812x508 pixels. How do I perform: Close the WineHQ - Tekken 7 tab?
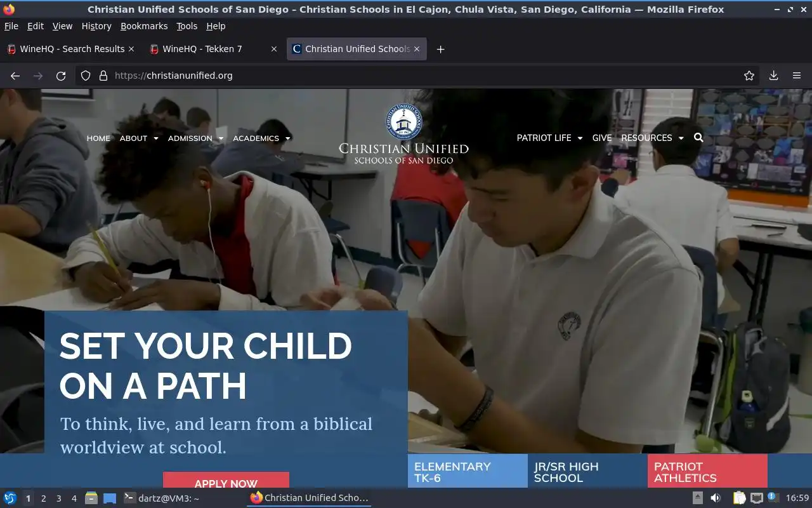pos(274,49)
